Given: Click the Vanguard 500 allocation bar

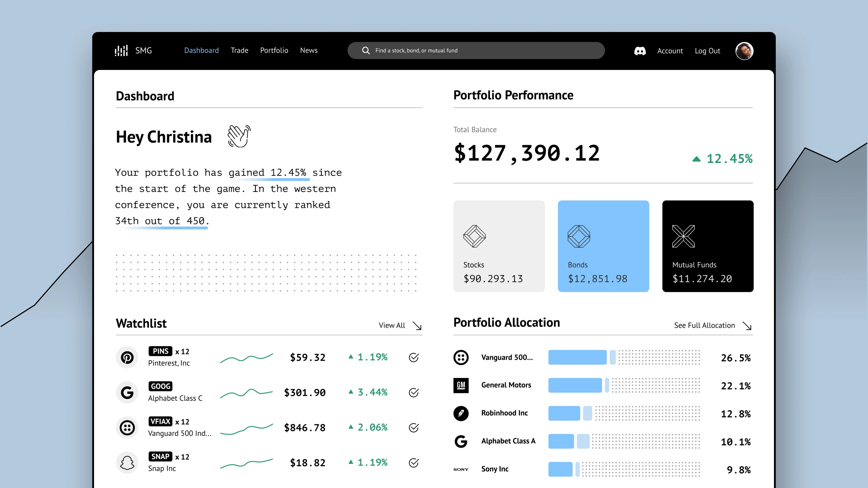Looking at the screenshot, I should tap(577, 357).
